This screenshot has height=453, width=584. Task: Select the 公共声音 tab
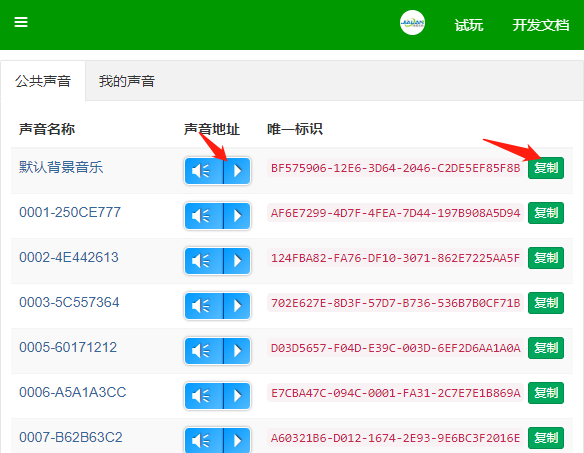43,81
